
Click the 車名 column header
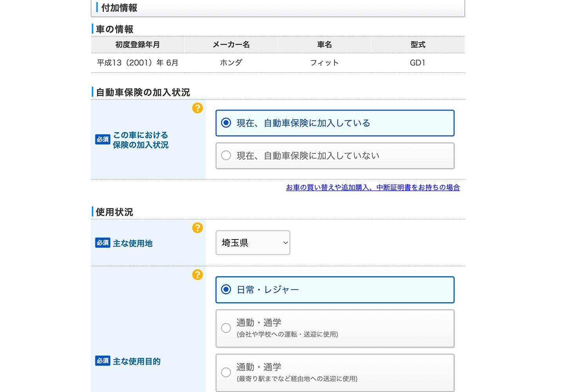click(325, 45)
